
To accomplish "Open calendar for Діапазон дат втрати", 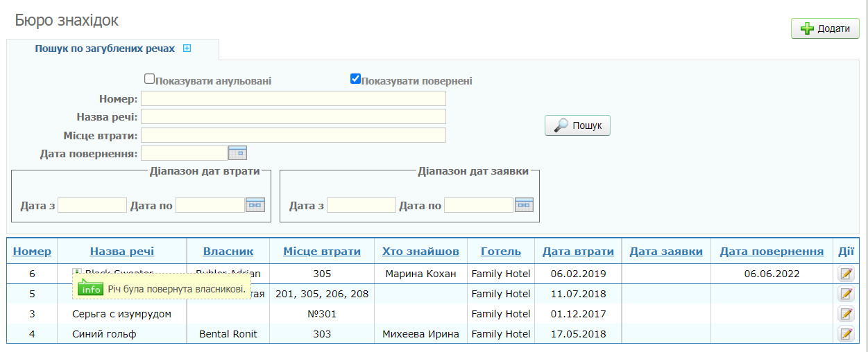I will pyautogui.click(x=255, y=205).
